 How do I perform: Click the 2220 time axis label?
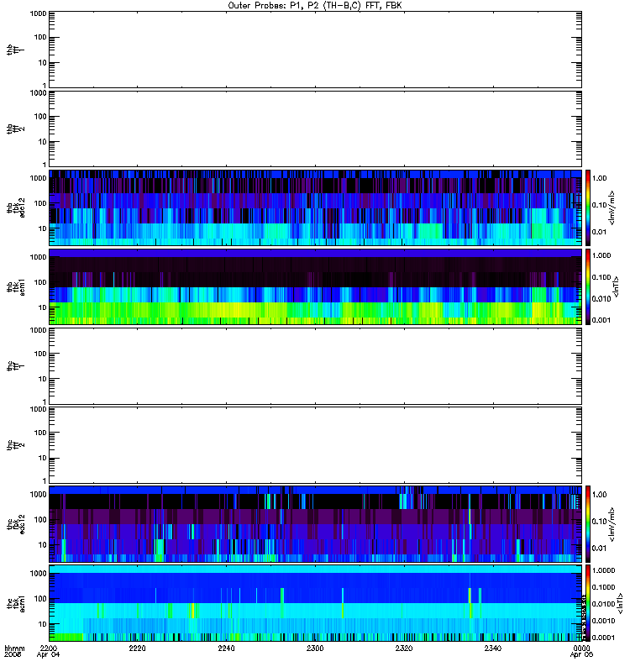pyautogui.click(x=137, y=648)
